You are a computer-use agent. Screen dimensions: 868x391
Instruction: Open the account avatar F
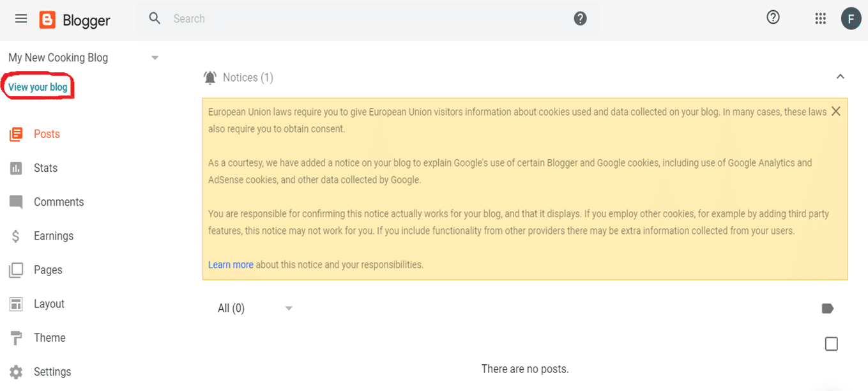click(851, 19)
